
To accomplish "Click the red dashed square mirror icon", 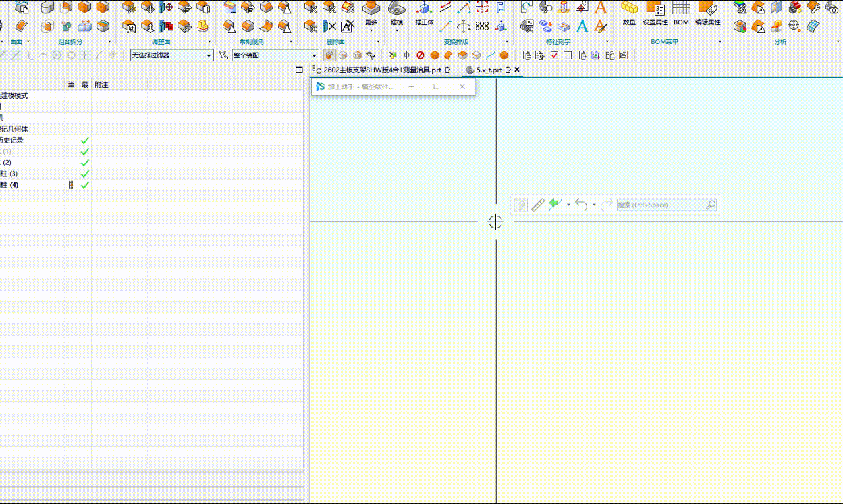I will coord(482,8).
